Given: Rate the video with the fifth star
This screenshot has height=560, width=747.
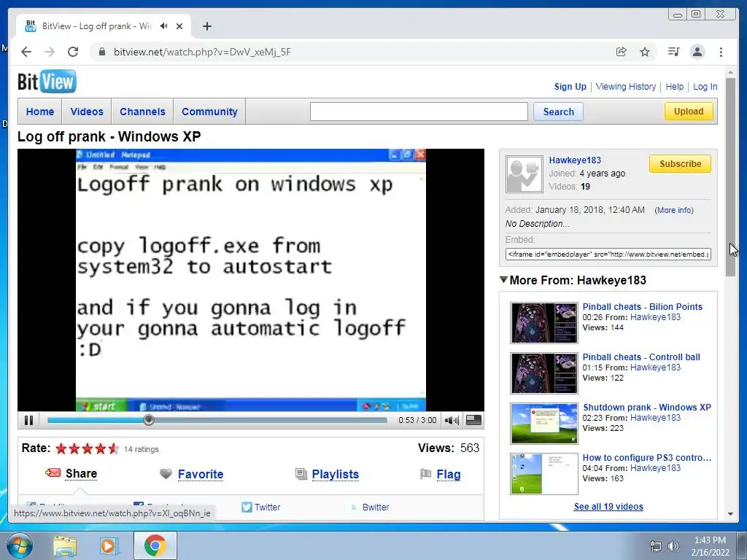Looking at the screenshot, I should tap(113, 448).
